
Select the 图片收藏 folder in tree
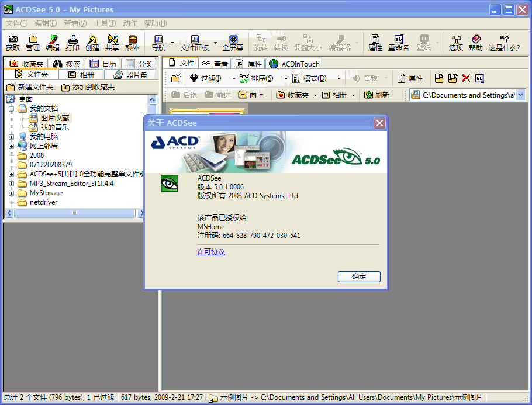[54, 118]
